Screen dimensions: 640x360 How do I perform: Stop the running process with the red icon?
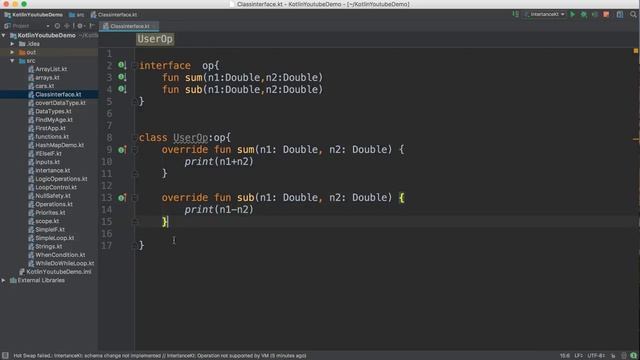click(x=606, y=14)
